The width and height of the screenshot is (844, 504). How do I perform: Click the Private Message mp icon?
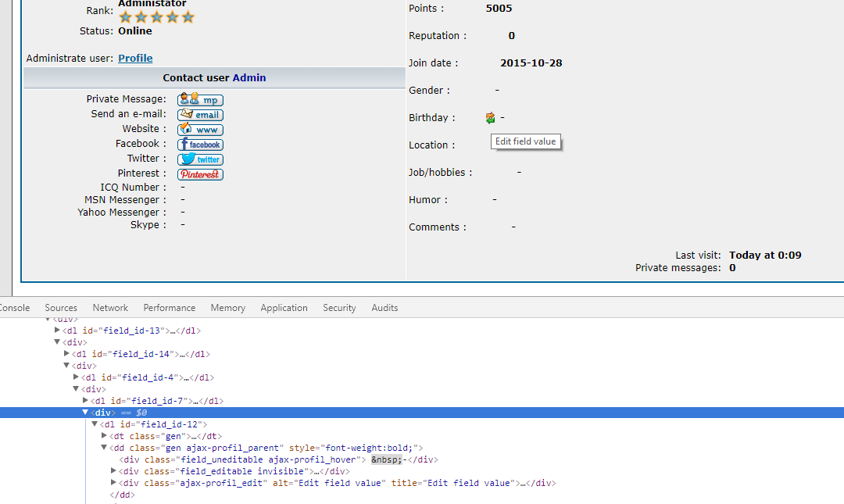[200, 99]
